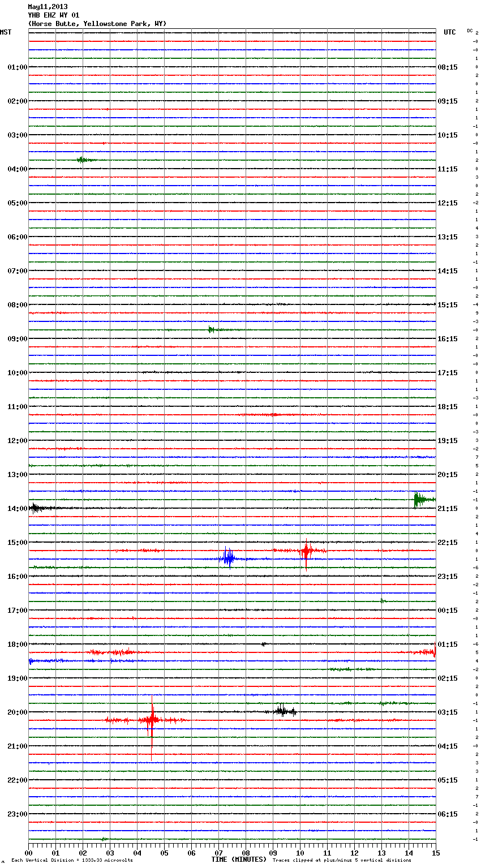Click minute '07' tick label on bottom axis
Image resolution: width=481 pixels, height=868 pixels.
[x=218, y=853]
